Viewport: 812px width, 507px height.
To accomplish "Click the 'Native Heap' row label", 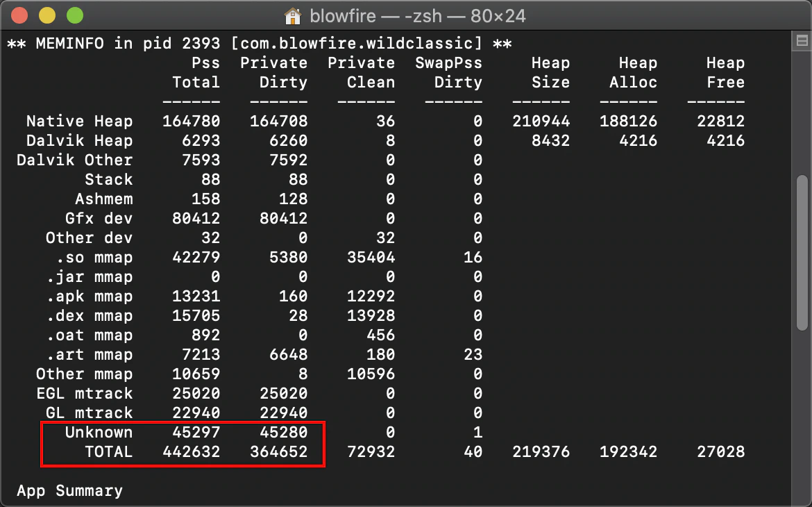I will coord(79,121).
